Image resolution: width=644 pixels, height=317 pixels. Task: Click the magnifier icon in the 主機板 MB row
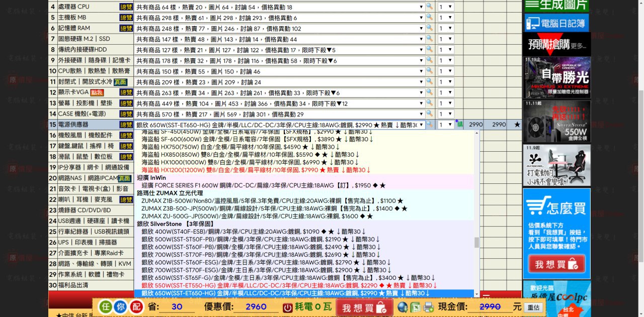pyautogui.click(x=429, y=17)
